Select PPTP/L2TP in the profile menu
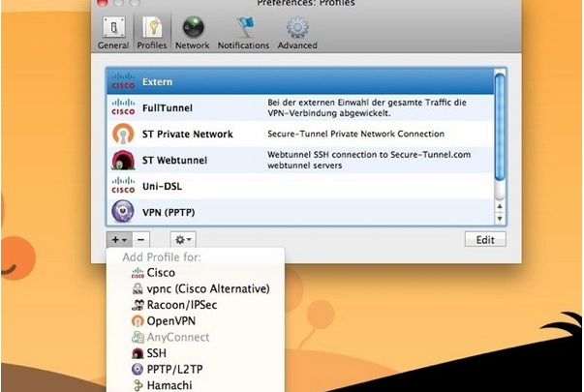Viewport: 584px width, 392px height. (174, 369)
